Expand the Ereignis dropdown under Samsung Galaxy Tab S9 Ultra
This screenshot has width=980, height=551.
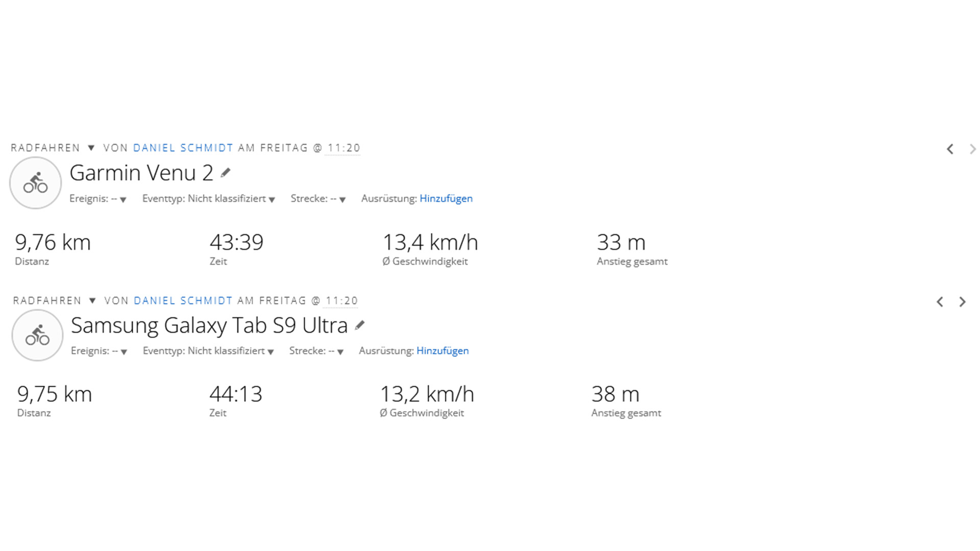point(99,351)
